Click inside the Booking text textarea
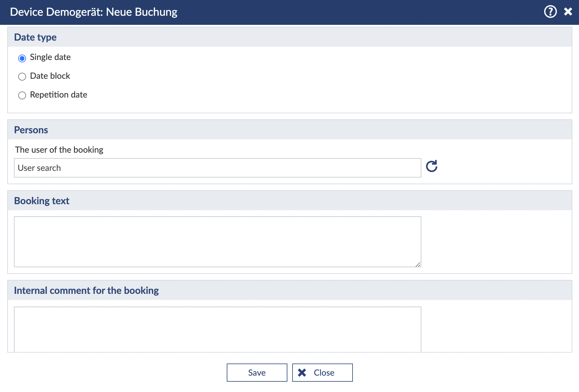Image resolution: width=579 pixels, height=392 pixels. pos(217,241)
